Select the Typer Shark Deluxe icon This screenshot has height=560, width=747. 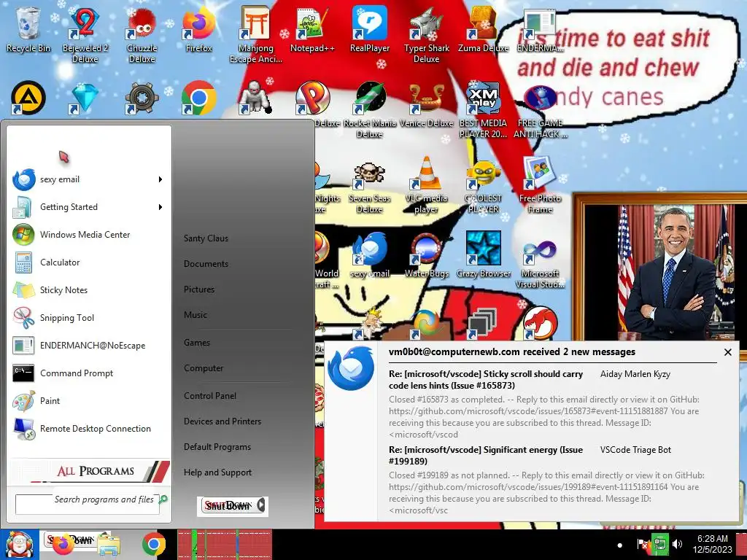[426, 34]
